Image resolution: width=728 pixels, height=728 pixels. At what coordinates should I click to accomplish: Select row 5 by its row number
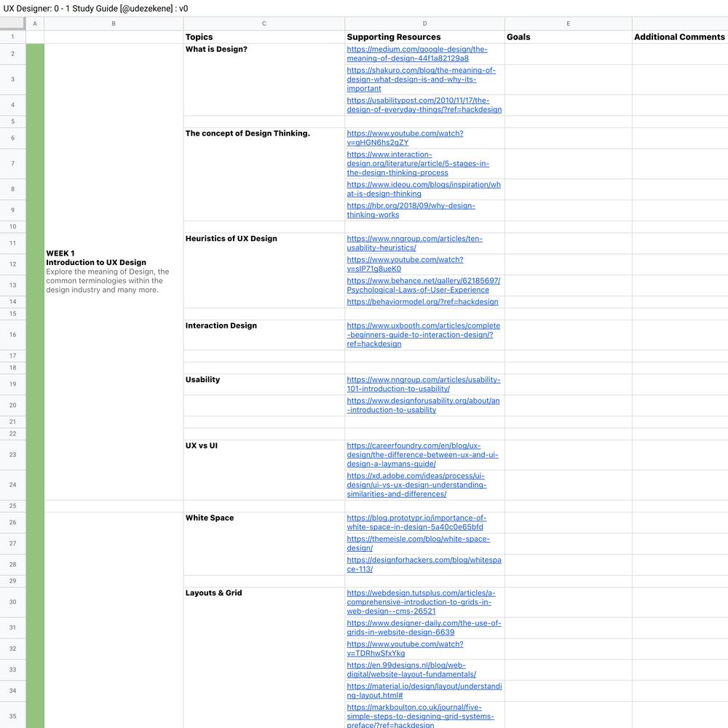click(12, 122)
